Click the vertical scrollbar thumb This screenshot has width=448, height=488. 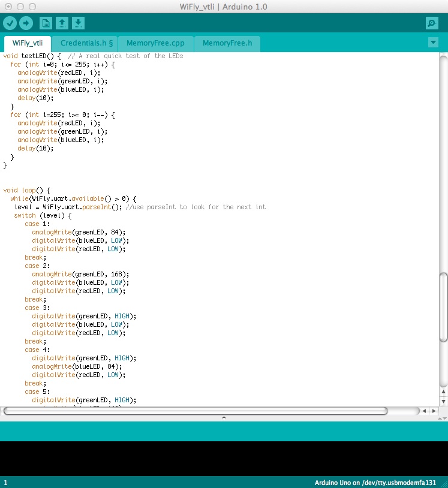pyautogui.click(x=443, y=307)
